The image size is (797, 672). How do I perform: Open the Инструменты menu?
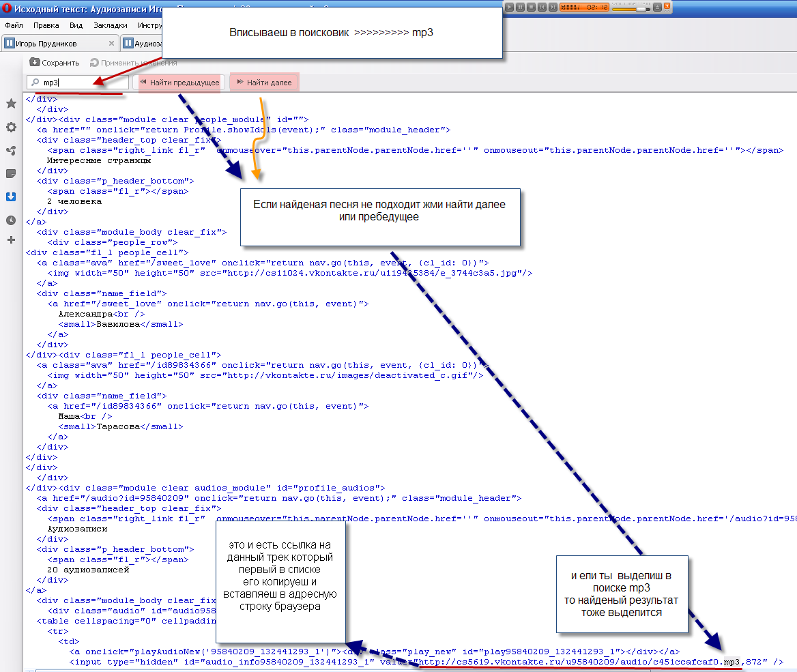(150, 25)
